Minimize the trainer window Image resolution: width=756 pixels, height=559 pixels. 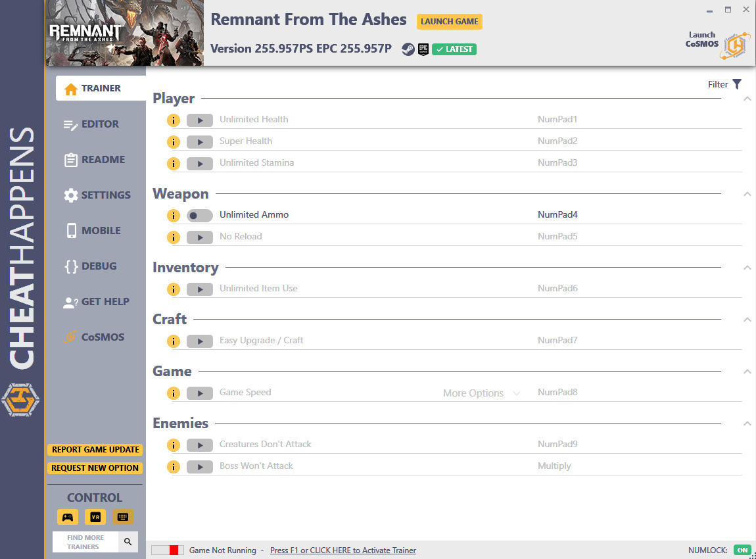709,10
